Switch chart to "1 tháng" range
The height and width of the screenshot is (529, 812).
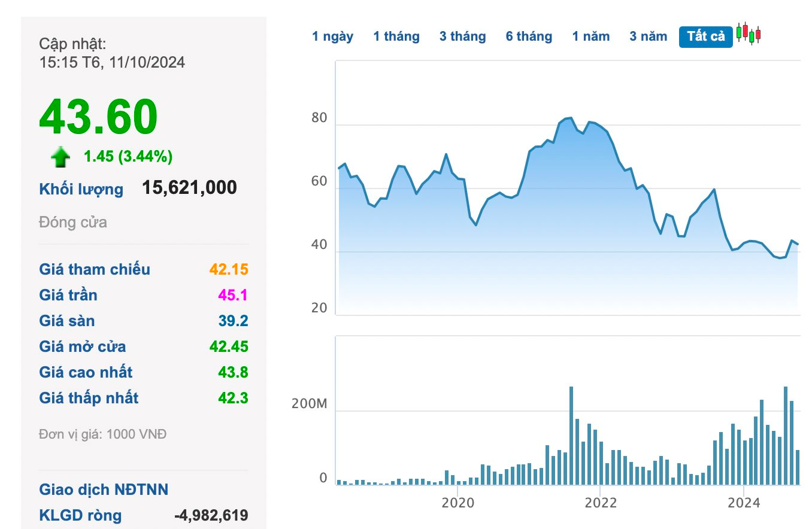(x=396, y=37)
